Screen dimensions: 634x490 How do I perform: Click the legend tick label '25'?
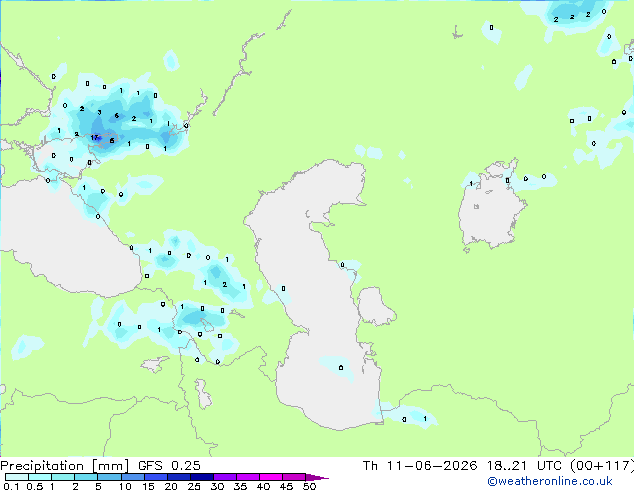coord(194,486)
